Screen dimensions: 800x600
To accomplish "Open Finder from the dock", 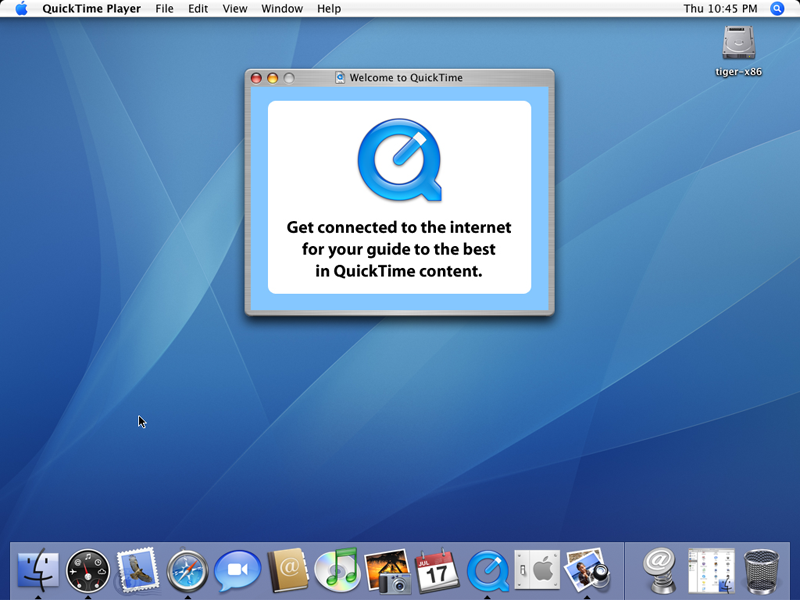I will click(38, 570).
